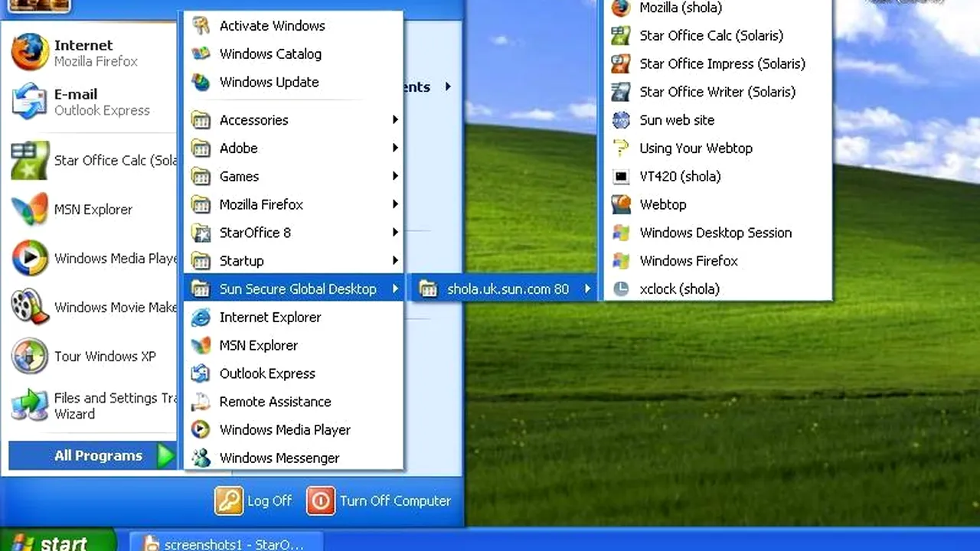Viewport: 980px width, 551px height.
Task: Click the Start button on the taskbar
Action: (58, 542)
